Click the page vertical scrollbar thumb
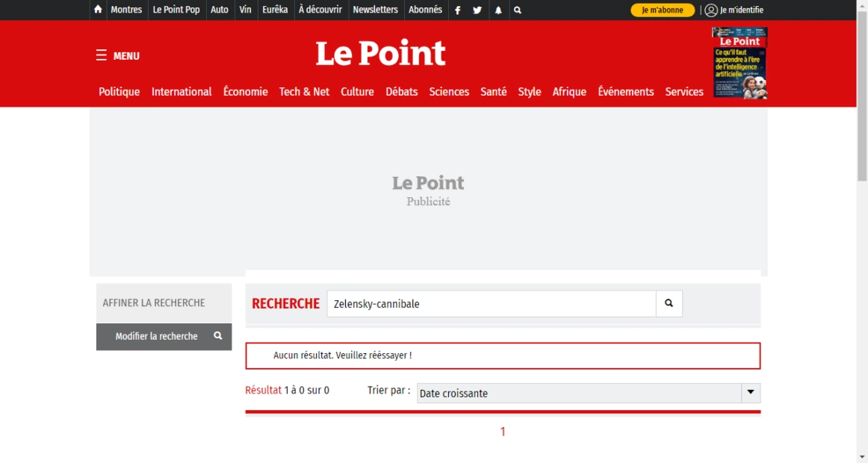This screenshot has height=463, width=868. point(862,95)
